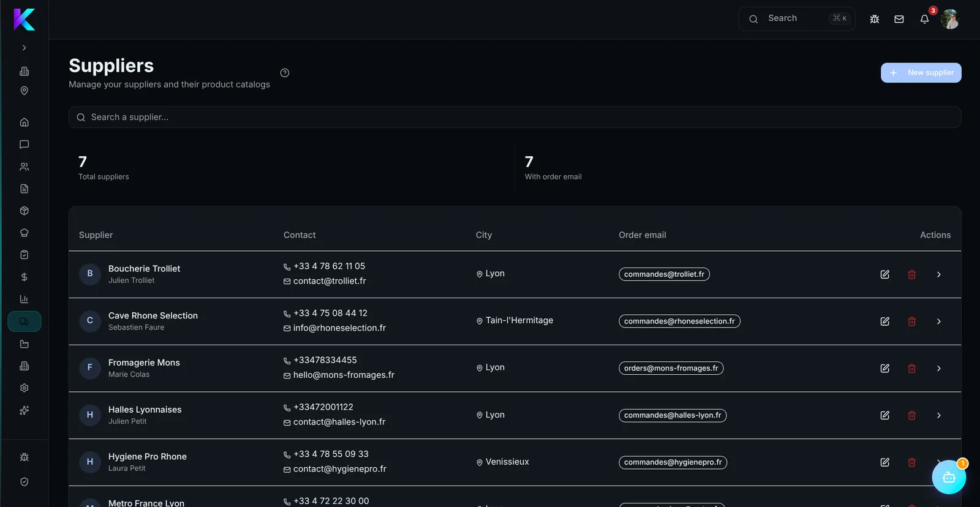Open notifications bell with badge

pos(925,19)
